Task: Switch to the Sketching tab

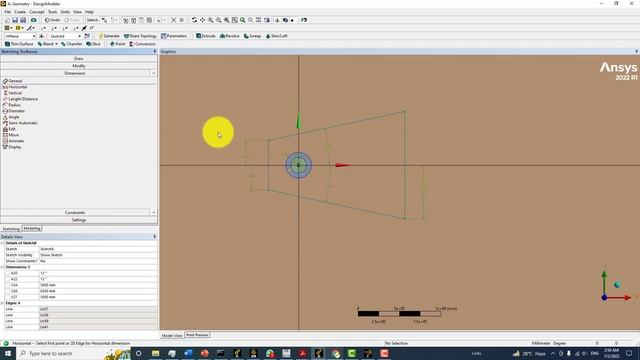Action: (11, 229)
